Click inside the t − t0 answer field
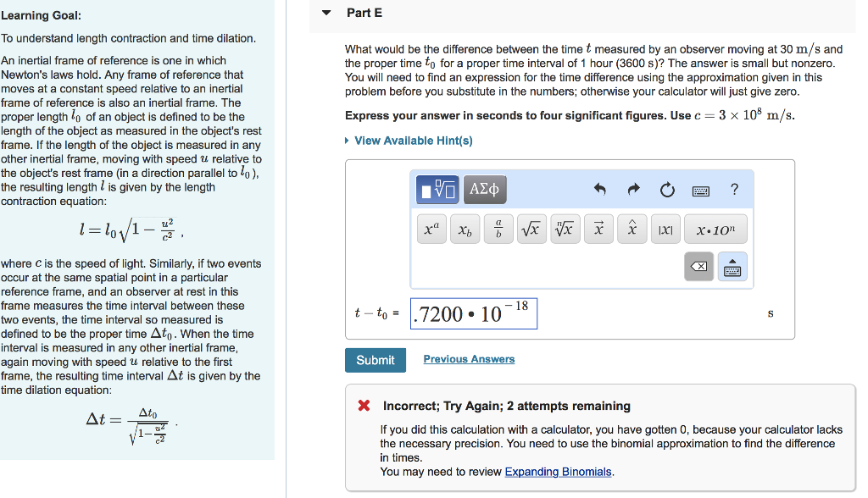The image size is (868, 498). pyautogui.click(x=473, y=313)
